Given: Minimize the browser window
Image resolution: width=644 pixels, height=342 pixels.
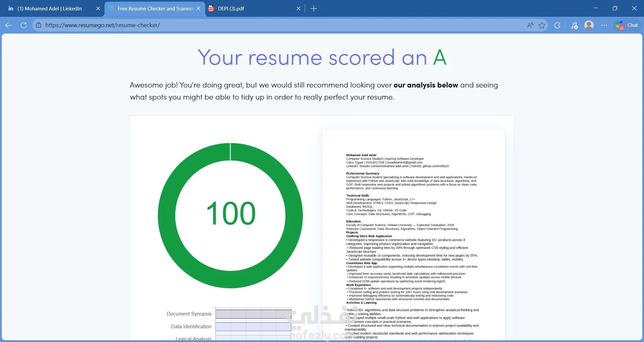Looking at the screenshot, I should point(595,8).
